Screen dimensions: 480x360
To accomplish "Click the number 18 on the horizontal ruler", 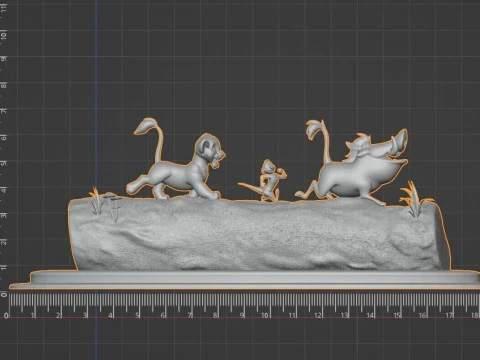I will (x=475, y=315).
